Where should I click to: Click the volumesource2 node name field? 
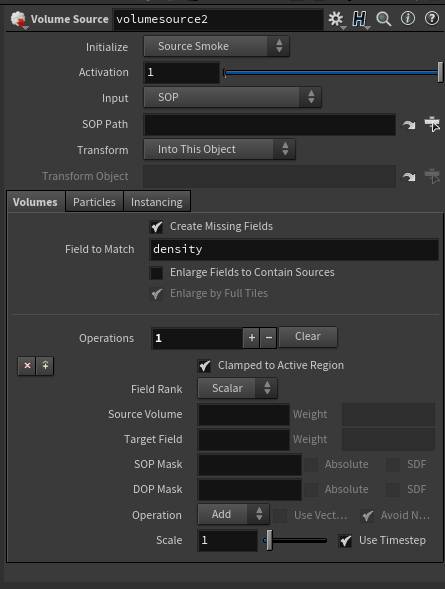click(218, 19)
